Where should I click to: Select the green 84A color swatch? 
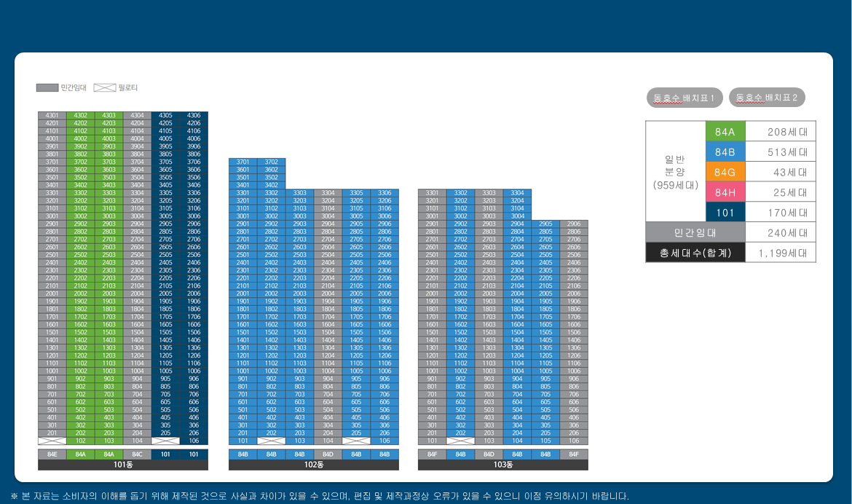725,132
